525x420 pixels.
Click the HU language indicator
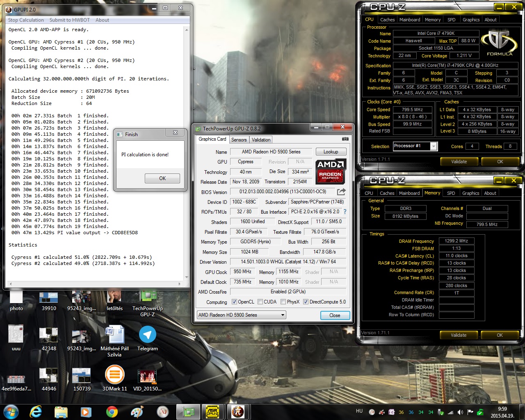coord(359,411)
